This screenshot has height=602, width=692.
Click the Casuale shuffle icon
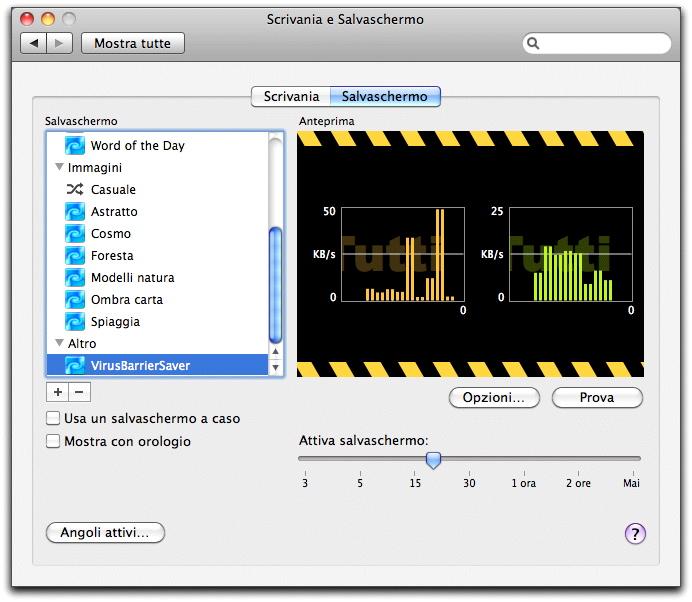(75, 189)
